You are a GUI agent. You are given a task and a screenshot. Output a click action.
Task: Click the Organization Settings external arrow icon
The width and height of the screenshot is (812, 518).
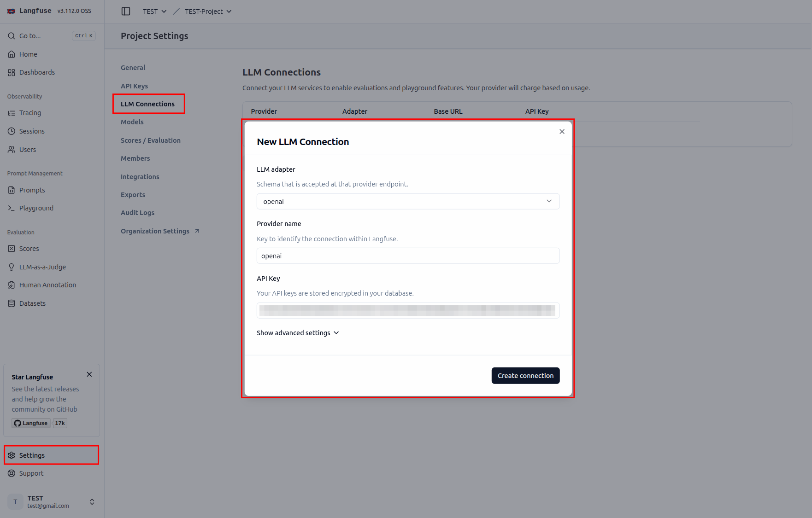tap(197, 231)
